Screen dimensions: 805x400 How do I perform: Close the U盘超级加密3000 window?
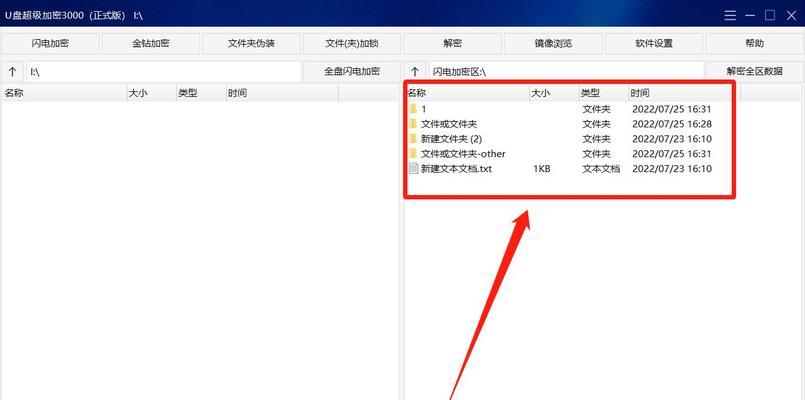pos(791,15)
